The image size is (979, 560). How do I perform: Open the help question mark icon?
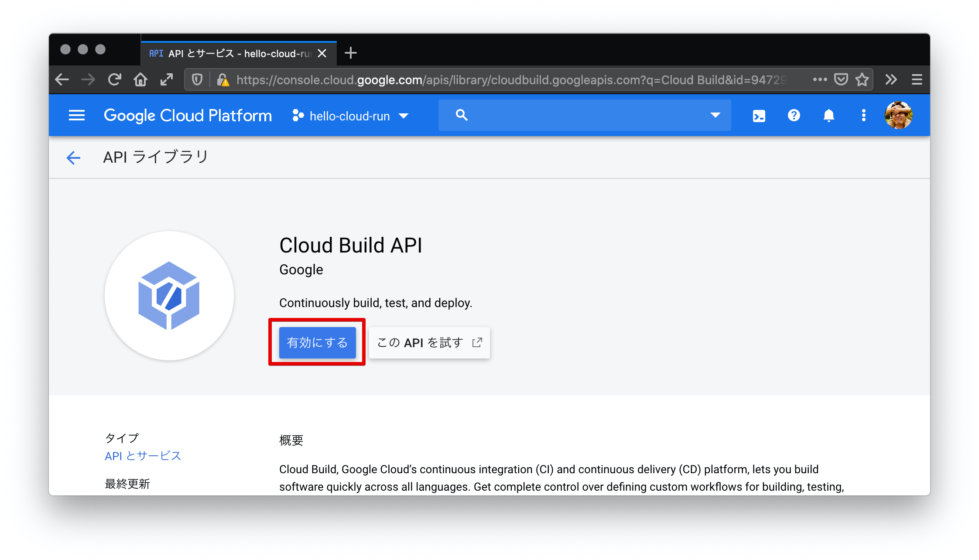tap(794, 116)
